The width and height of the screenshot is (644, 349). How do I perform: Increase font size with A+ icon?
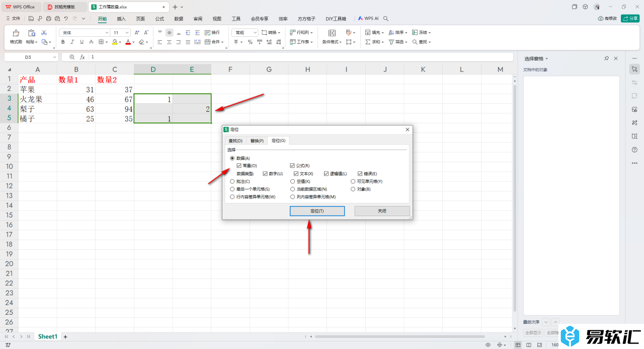(137, 32)
